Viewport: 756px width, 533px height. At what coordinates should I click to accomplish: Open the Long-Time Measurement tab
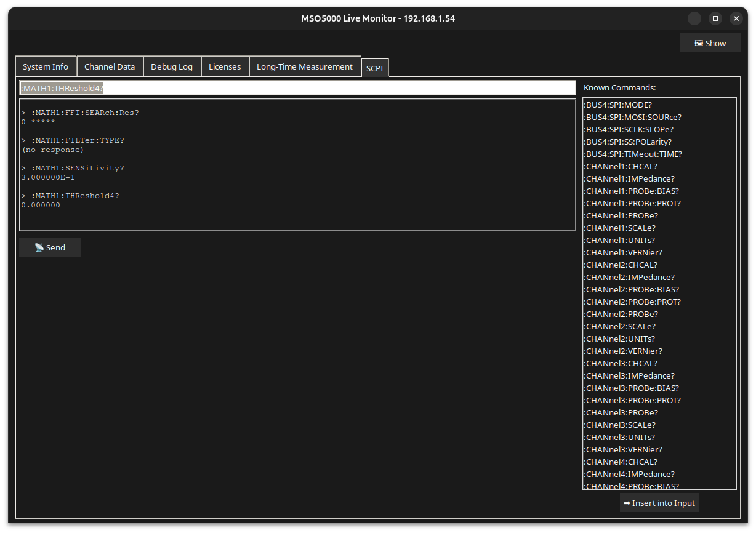click(305, 66)
